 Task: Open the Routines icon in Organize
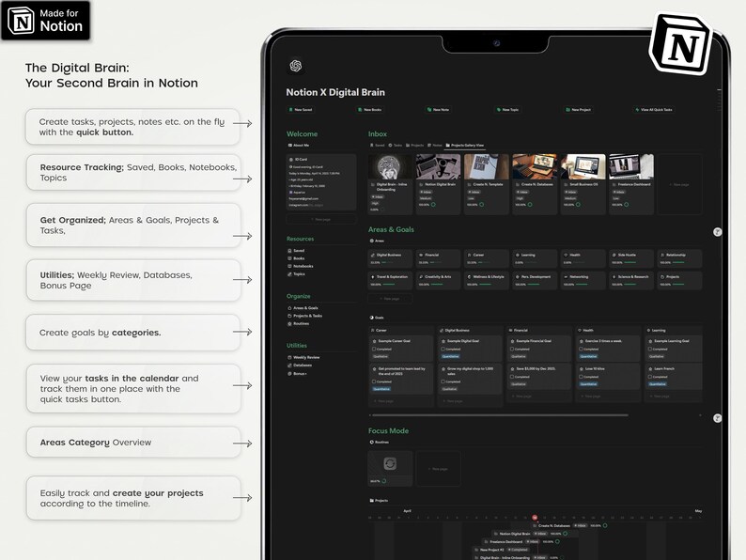click(x=289, y=323)
